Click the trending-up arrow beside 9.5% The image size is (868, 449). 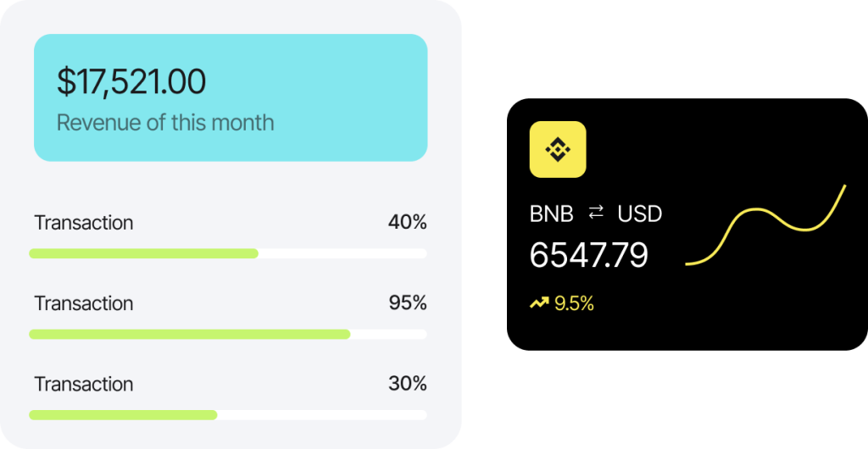[539, 303]
